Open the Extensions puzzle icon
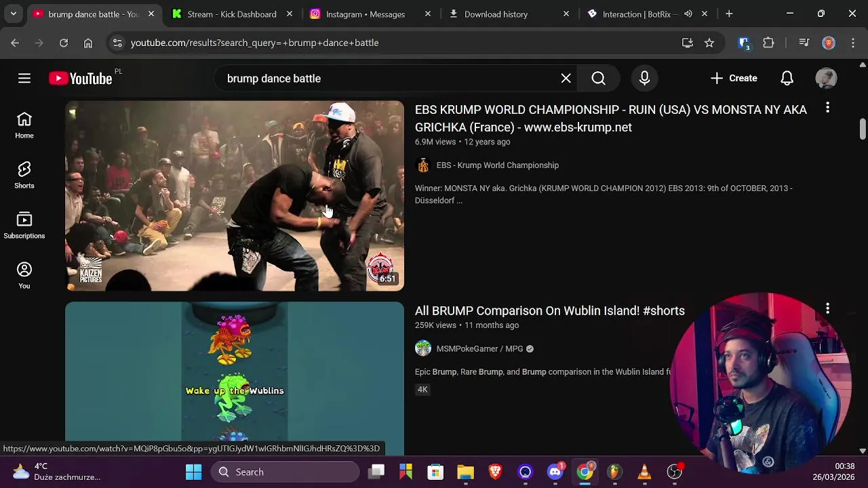The width and height of the screenshot is (868, 488). point(768,43)
